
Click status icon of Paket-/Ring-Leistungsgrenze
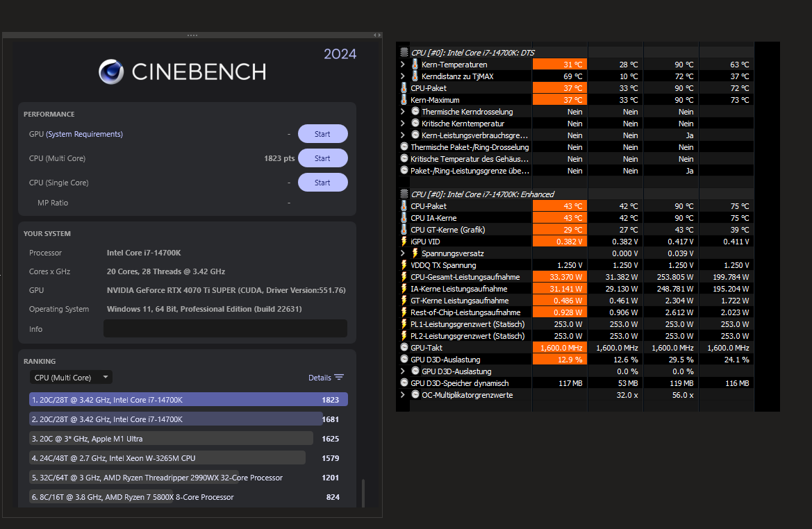[404, 170]
